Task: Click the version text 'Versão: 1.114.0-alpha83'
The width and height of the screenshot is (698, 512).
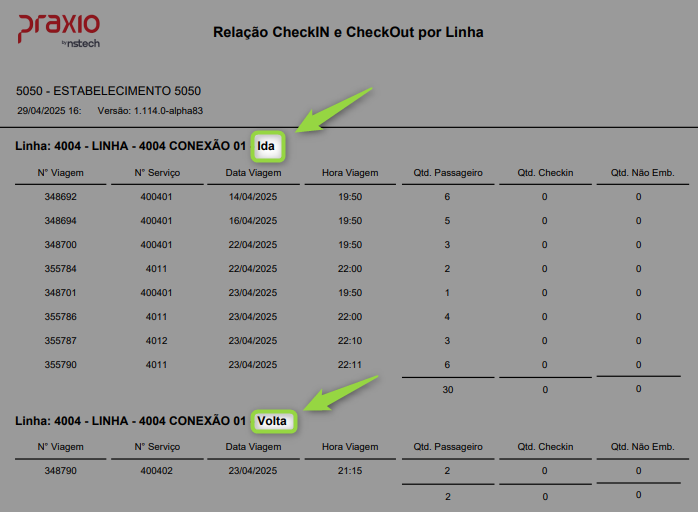Action: pos(150,111)
